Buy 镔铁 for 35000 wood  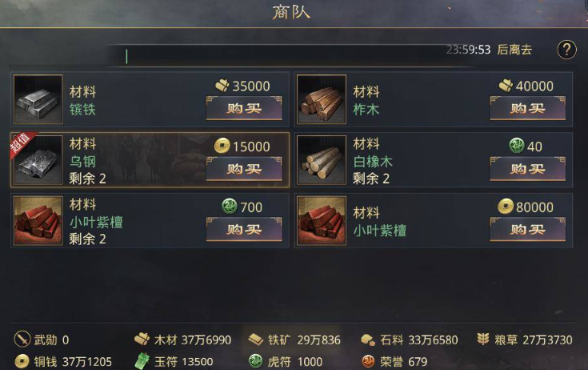click(x=244, y=108)
